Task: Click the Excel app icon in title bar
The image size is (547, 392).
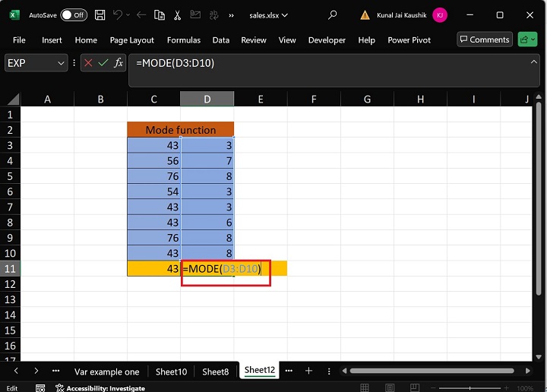Action: 14,15
